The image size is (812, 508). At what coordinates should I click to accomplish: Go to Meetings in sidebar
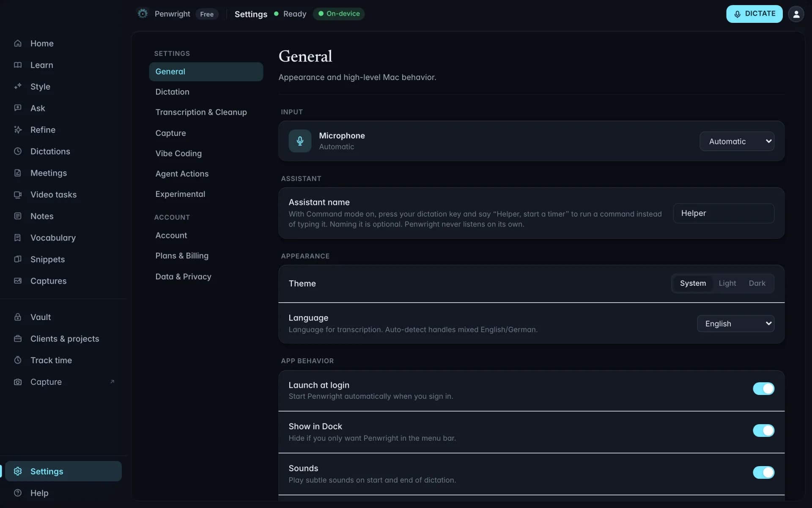(x=63, y=173)
